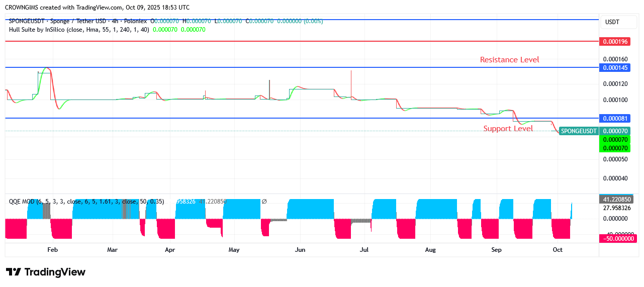Select the Hull Suite by InSilico legend
The width and height of the screenshot is (644, 287).
tap(79, 30)
